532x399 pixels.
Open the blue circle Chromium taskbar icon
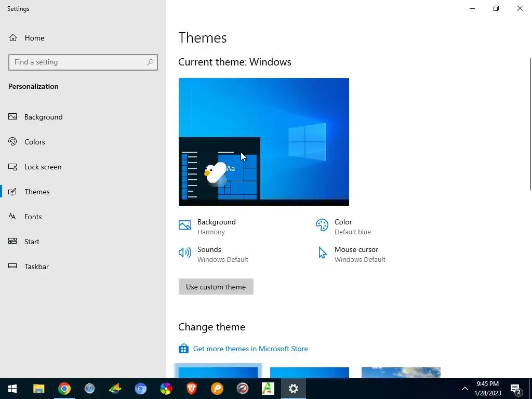pos(140,389)
